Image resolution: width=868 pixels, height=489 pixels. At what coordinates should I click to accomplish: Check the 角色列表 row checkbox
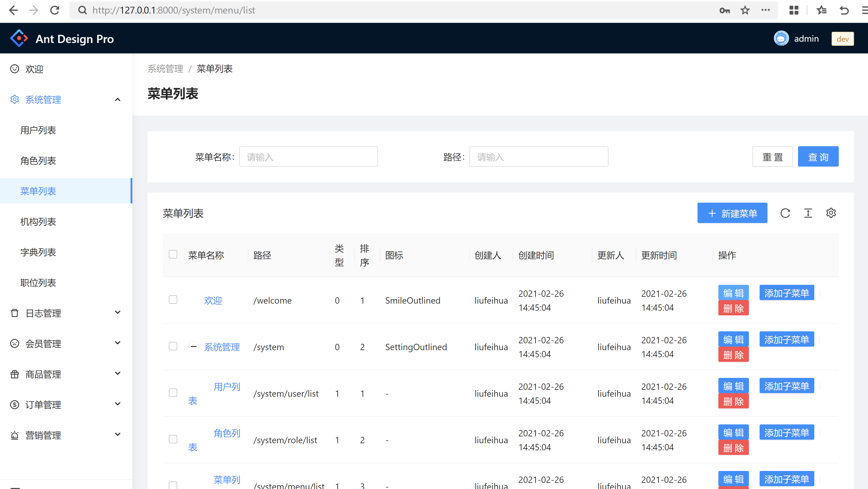(173, 439)
